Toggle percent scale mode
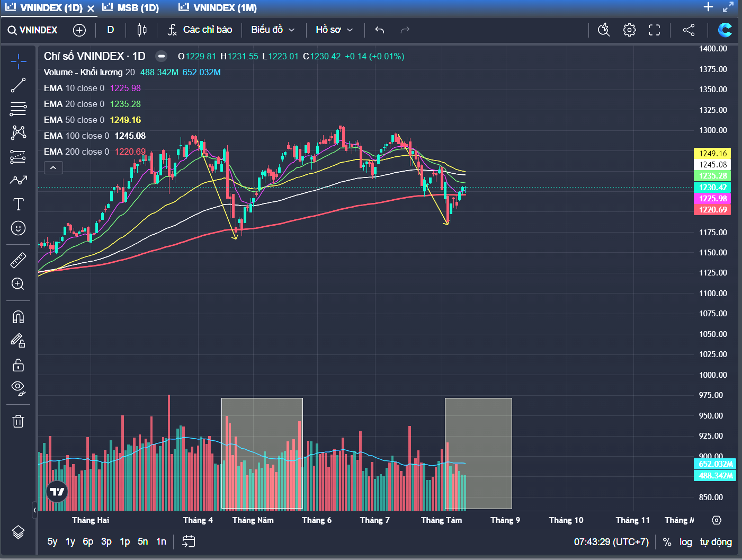Image resolution: width=742 pixels, height=560 pixels. coord(667,542)
